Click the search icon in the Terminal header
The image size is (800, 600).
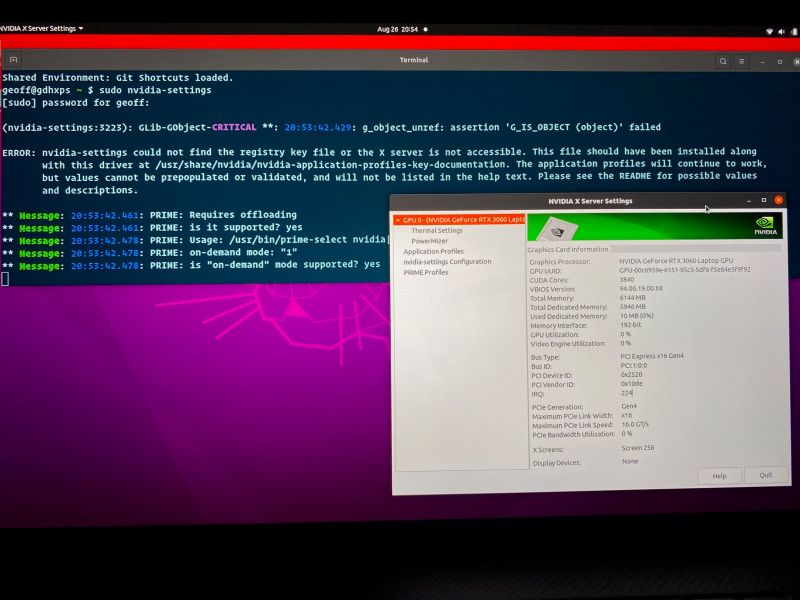723,60
